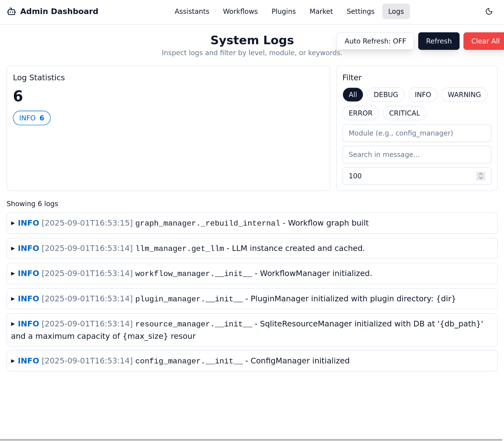Click the robot logo icon
This screenshot has height=441, width=504.
point(11,12)
